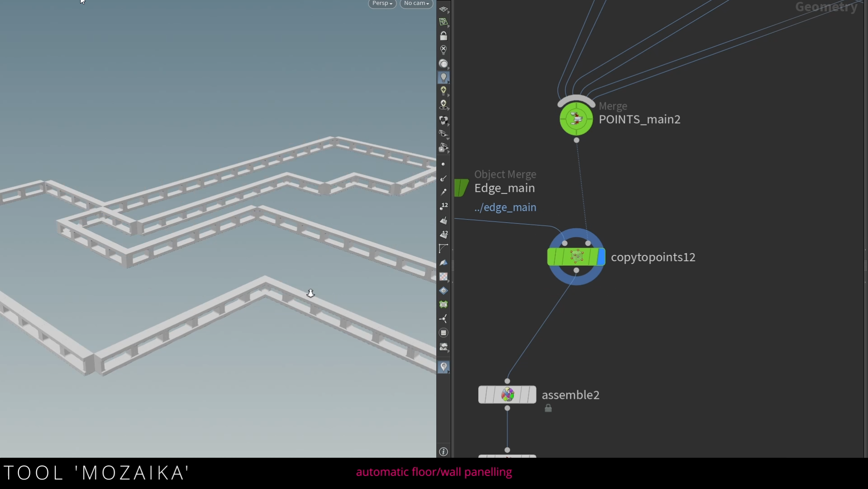Select the assemble2 node
This screenshot has width=868, height=489.
507,395
